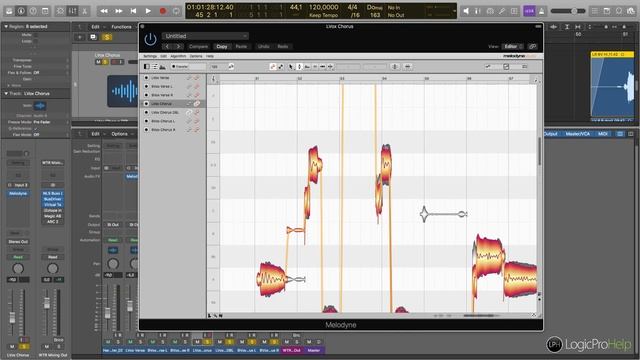
Task: Click the Correct Pitch macro button
Action: 395,67
